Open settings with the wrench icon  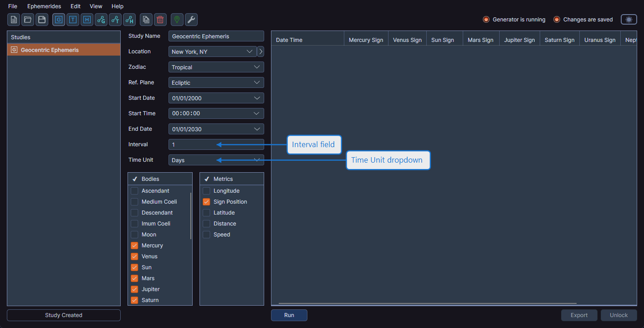[x=191, y=20]
